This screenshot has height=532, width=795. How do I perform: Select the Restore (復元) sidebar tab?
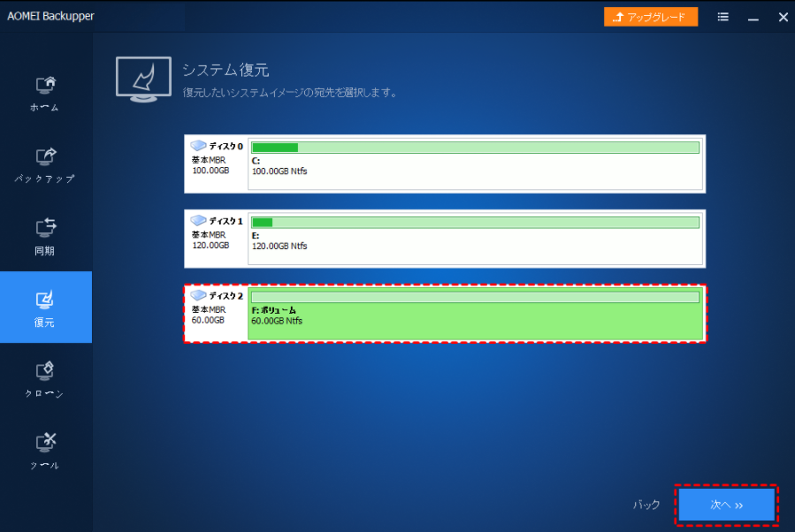(45, 307)
